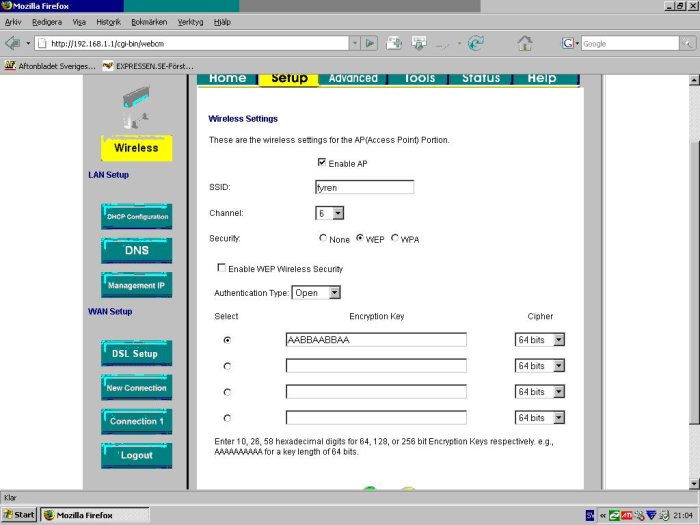Image resolution: width=700 pixels, height=525 pixels.
Task: Click the Google search input field
Action: [629, 43]
